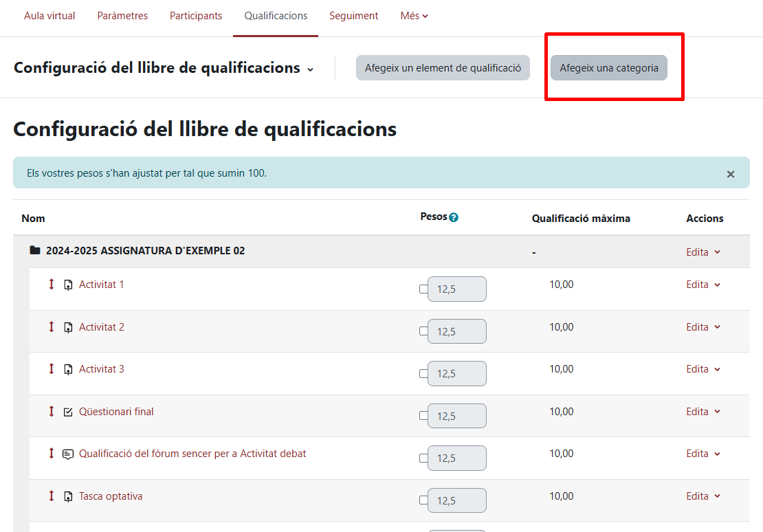Click the help icon next to Pesos
The image size is (763, 532).
point(454,217)
